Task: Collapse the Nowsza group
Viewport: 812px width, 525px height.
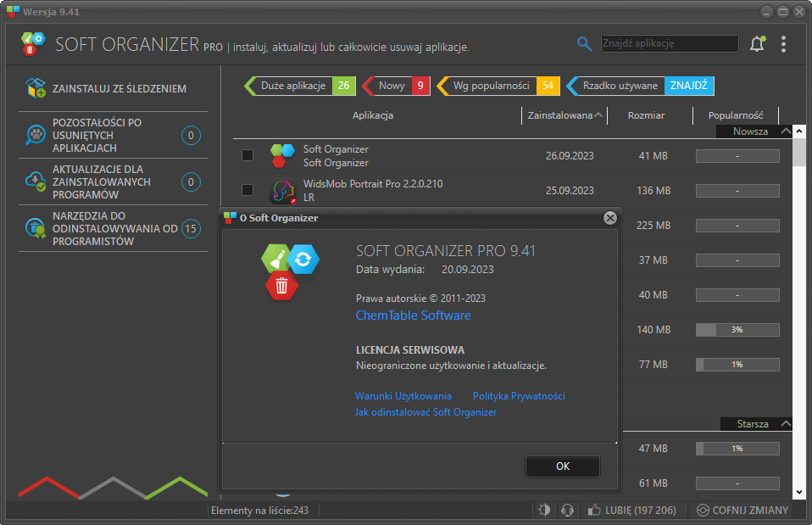Action: tap(786, 131)
